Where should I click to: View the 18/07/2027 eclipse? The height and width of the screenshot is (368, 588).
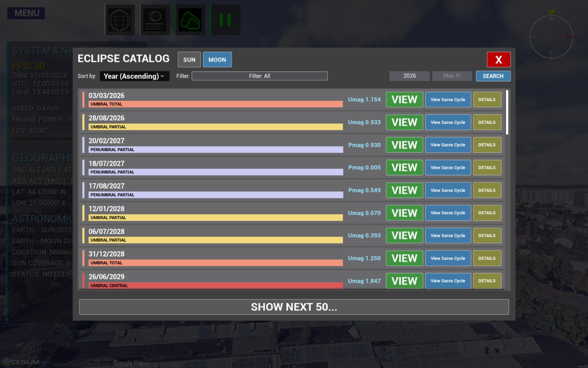tap(404, 167)
